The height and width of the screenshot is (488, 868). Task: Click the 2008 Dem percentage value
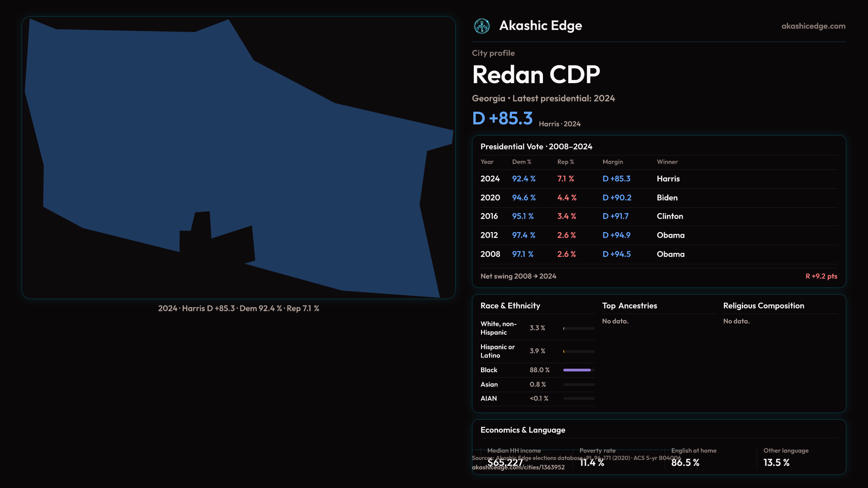point(523,254)
